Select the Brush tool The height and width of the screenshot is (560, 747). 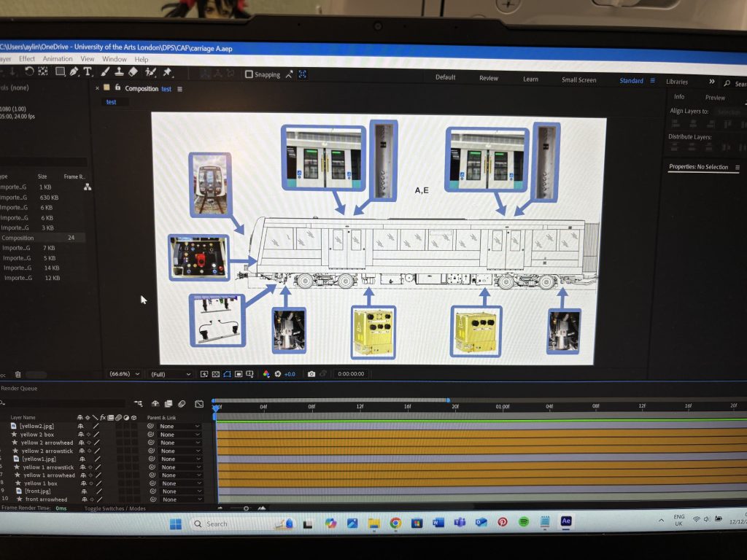pyautogui.click(x=105, y=71)
